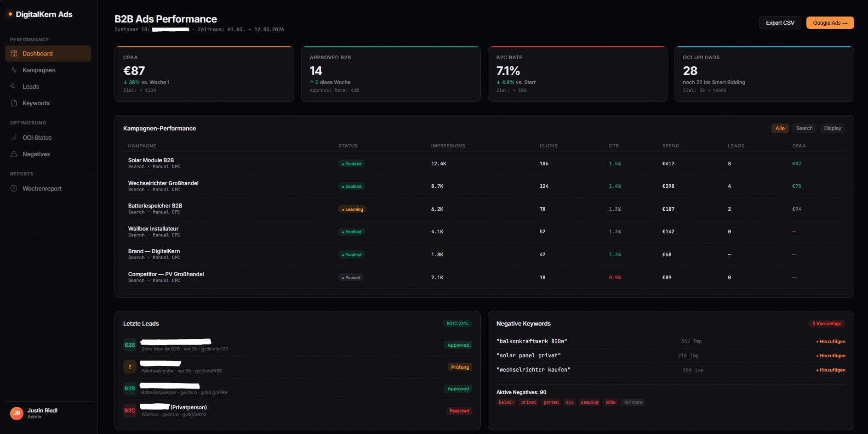This screenshot has width=868, height=434.
Task: Switch to the Display filter tab
Action: coord(833,128)
